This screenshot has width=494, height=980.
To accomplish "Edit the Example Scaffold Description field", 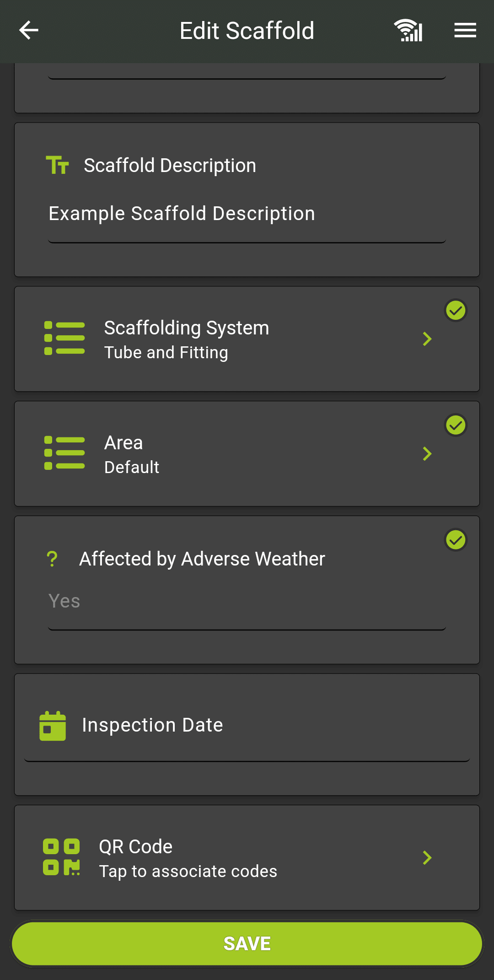I will 247,214.
